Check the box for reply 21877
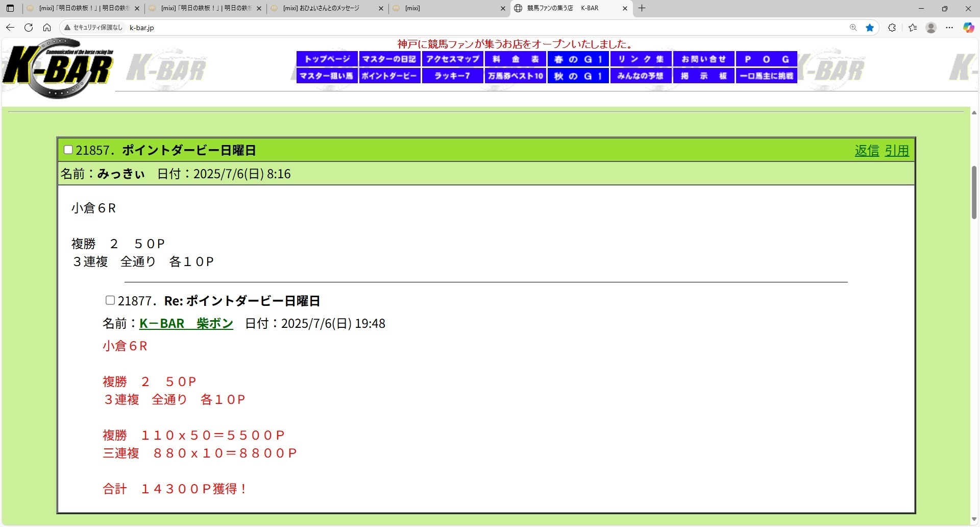980x527 pixels. click(110, 300)
